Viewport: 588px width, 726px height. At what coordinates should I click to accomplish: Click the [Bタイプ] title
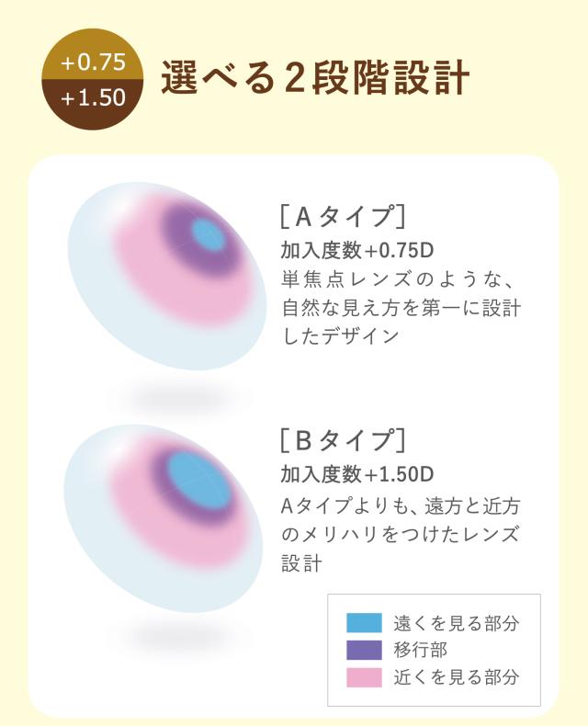(x=341, y=440)
